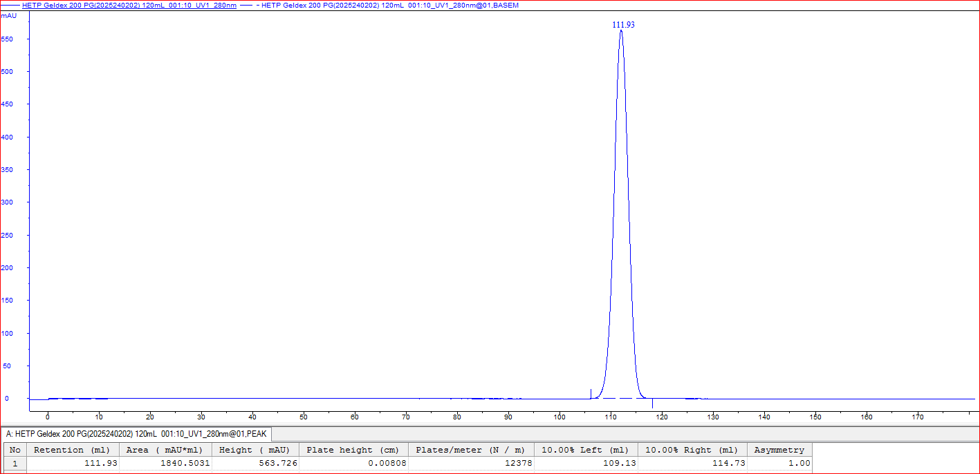Select the UV1_280nm@01,BASEM baseline legend entry
Viewport: 980px width, 474px height.
point(389,5)
